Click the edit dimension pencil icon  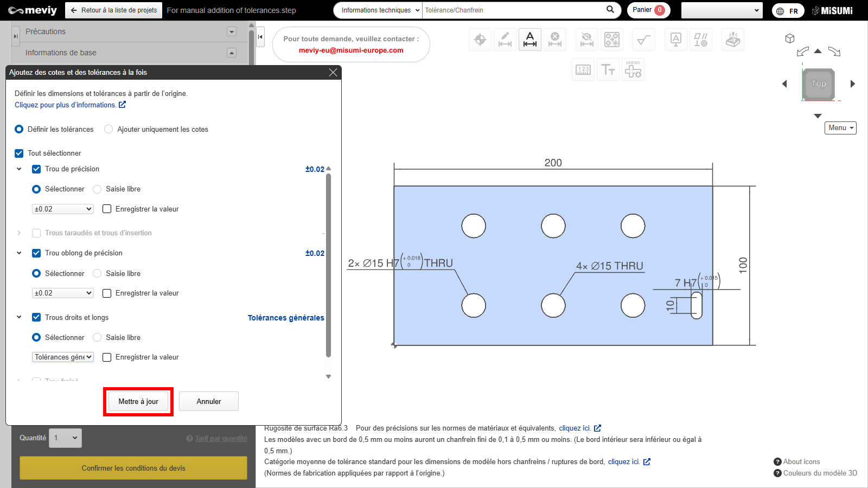tap(505, 40)
